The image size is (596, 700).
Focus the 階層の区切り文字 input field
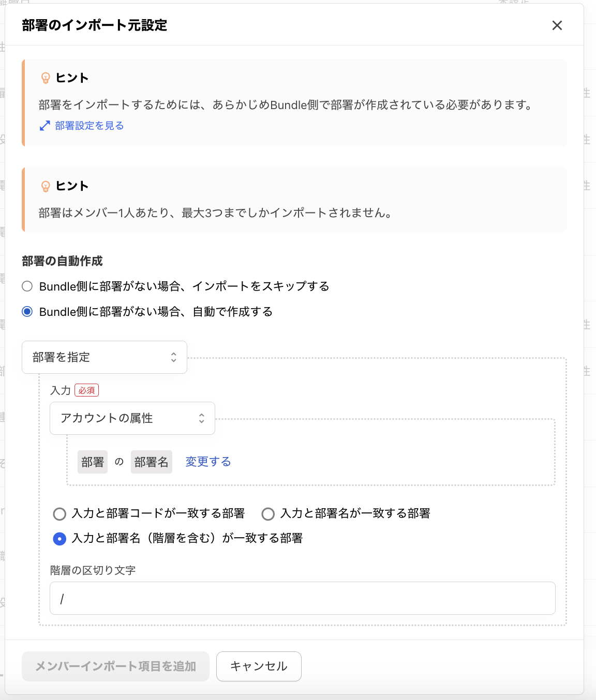(x=302, y=598)
